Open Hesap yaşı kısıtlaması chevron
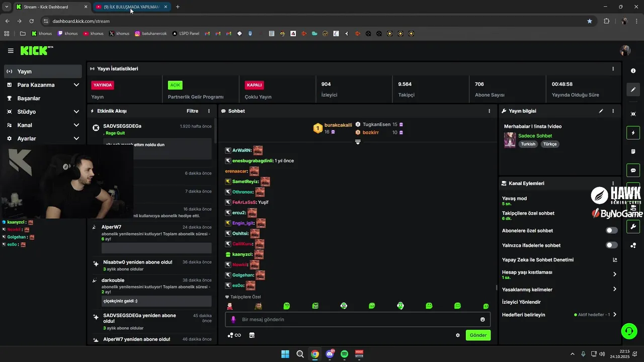The width and height of the screenshot is (644, 362). point(615,275)
